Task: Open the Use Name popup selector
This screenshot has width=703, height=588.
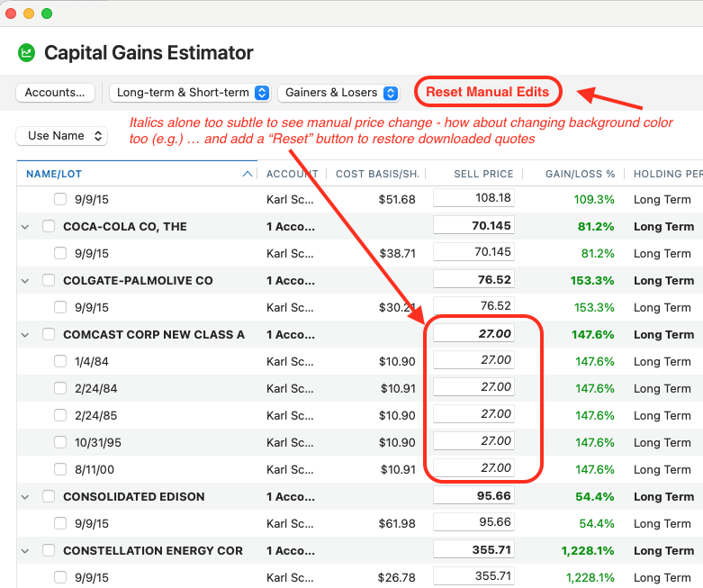Action: tap(61, 136)
